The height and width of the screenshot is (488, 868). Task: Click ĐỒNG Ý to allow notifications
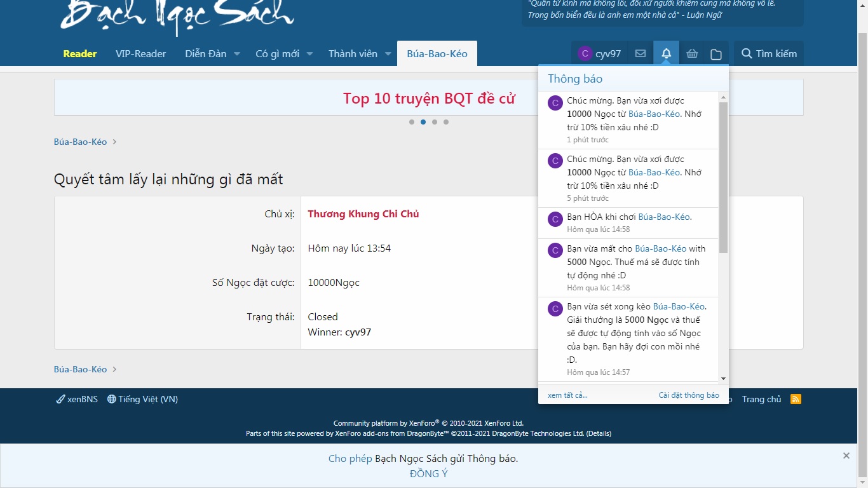coord(428,473)
